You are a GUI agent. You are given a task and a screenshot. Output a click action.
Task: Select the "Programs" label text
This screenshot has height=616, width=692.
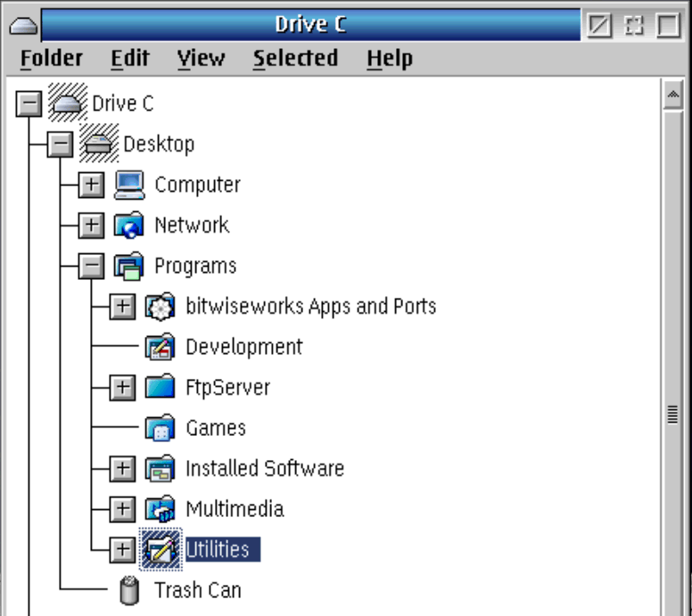point(195,266)
